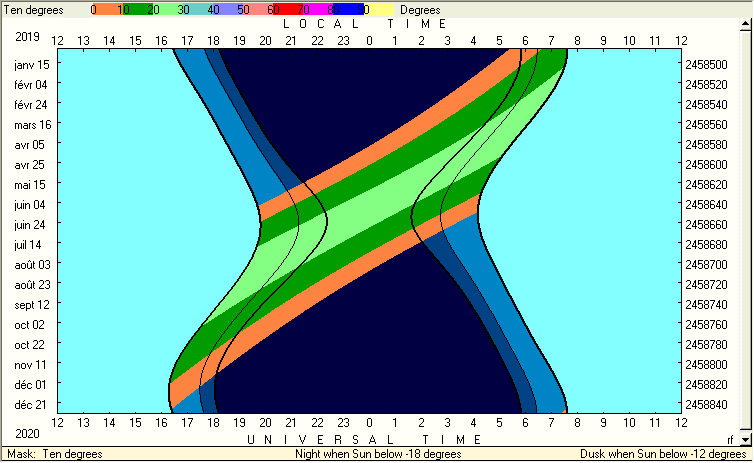Click the Julian date '2458700'
The height and width of the screenshot is (463, 754).
[706, 264]
